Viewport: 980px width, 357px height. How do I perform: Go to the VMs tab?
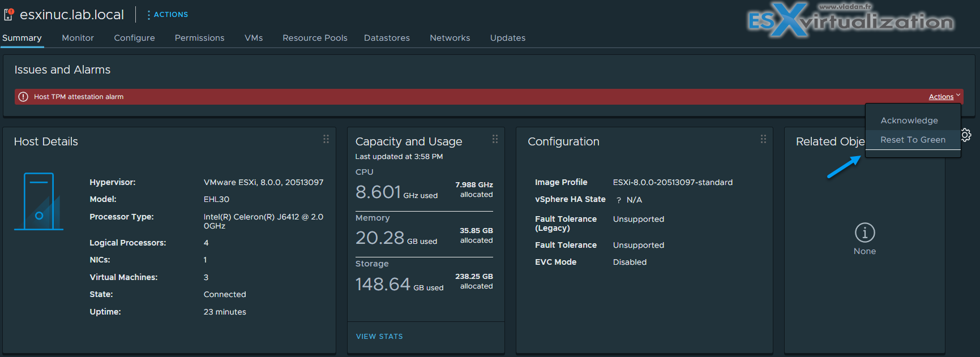click(x=254, y=38)
